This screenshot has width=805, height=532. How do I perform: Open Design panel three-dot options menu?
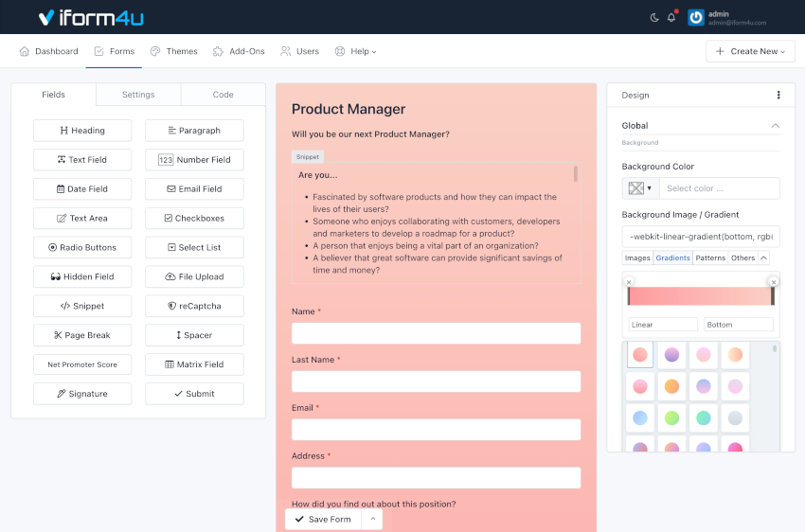tap(778, 96)
